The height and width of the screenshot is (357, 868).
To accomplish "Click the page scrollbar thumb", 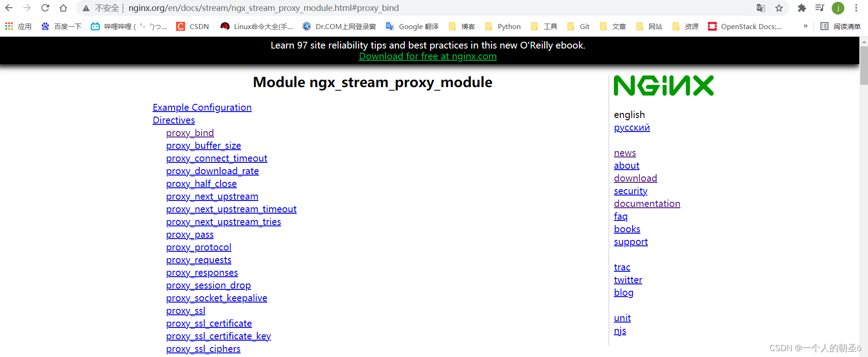I will click(x=864, y=65).
